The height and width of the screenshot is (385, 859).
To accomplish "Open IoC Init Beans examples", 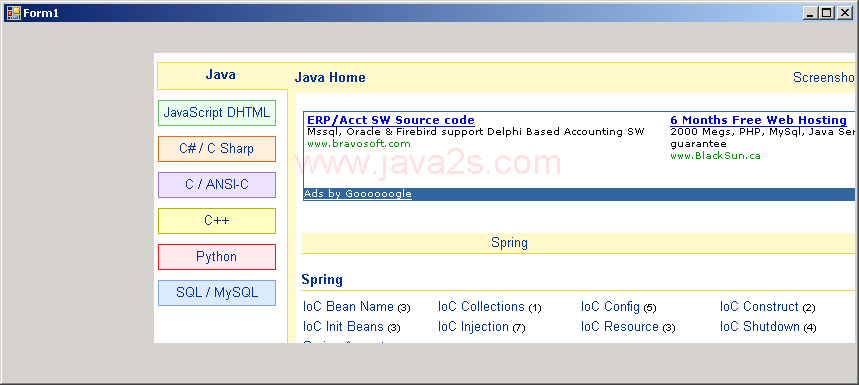I will click(x=343, y=327).
